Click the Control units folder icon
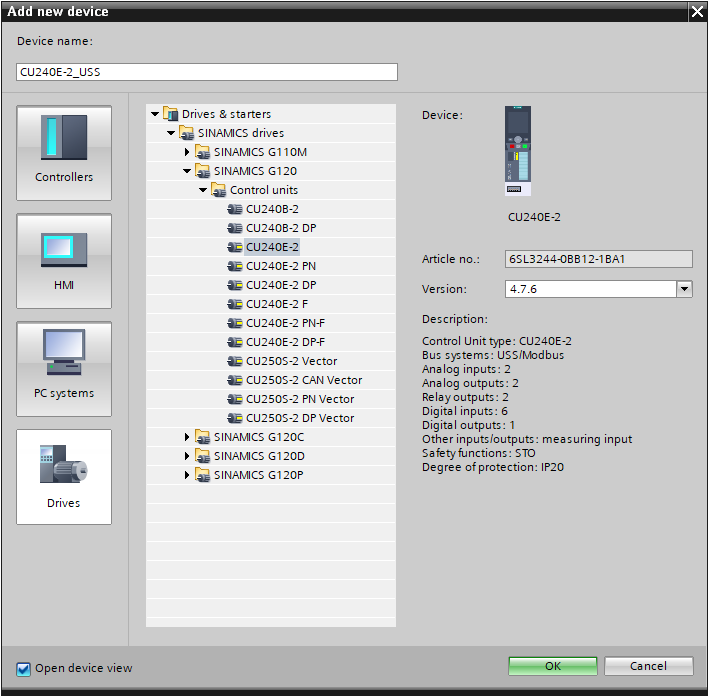Viewport: 709px width, 697px height. [218, 190]
